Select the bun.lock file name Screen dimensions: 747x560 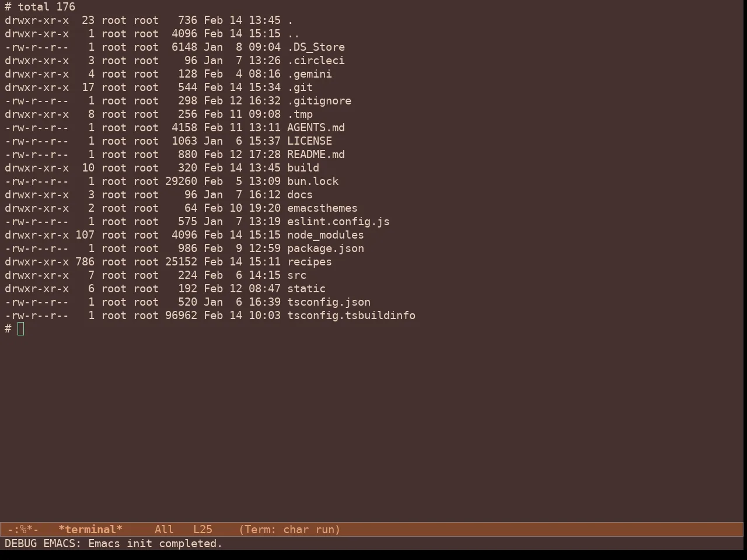point(313,181)
